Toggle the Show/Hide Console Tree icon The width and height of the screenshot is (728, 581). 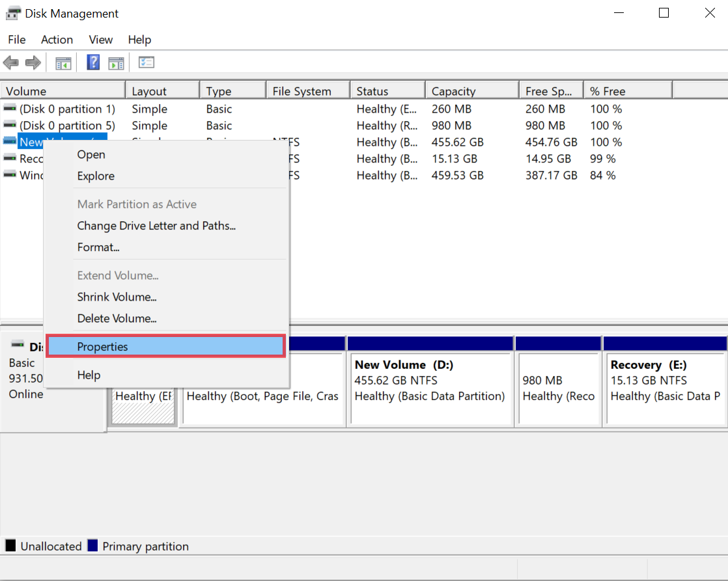point(63,62)
